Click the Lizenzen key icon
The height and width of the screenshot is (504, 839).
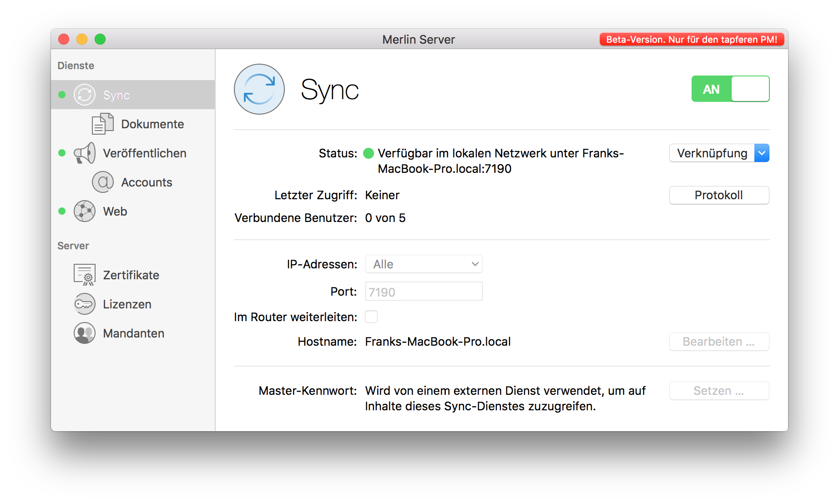point(85,304)
